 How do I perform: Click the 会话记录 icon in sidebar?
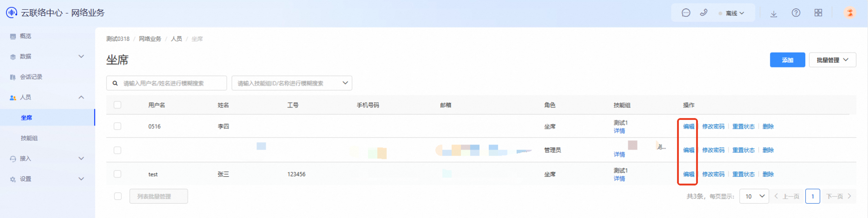[13, 77]
